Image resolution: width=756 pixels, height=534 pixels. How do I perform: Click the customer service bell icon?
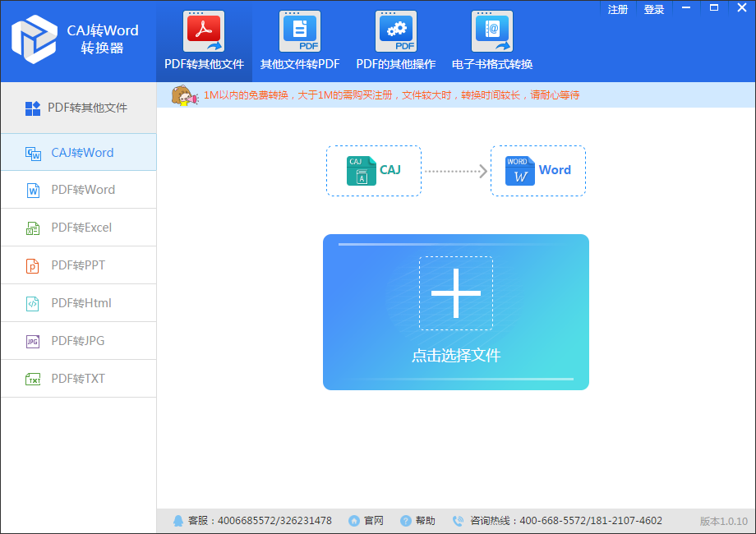click(x=178, y=520)
